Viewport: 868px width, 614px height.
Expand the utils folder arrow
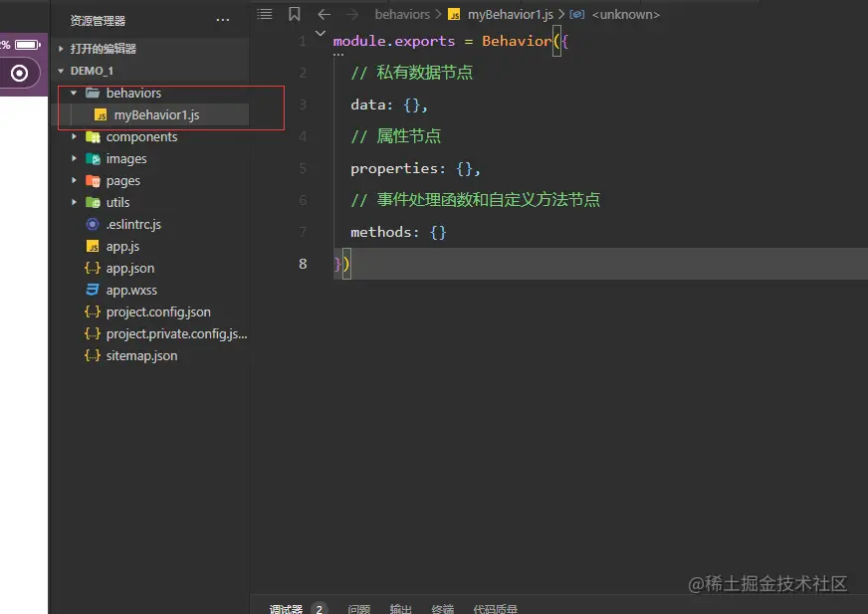tap(74, 203)
